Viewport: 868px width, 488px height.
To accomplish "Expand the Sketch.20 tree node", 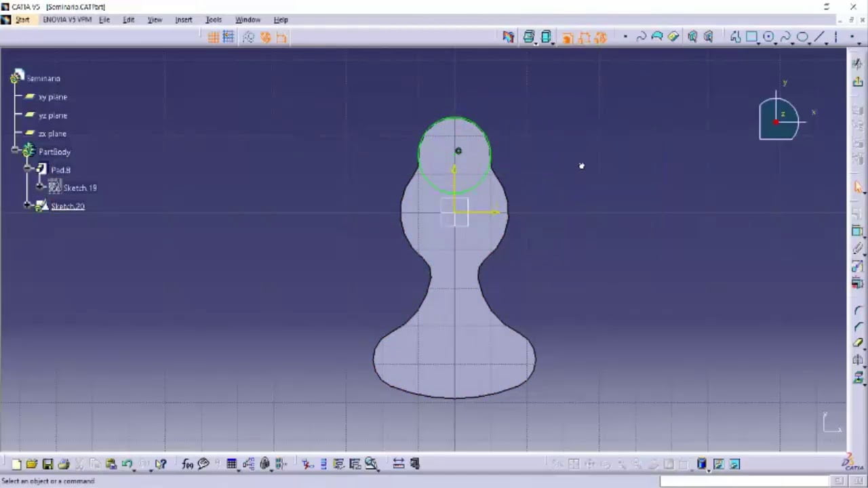I will pos(27,205).
